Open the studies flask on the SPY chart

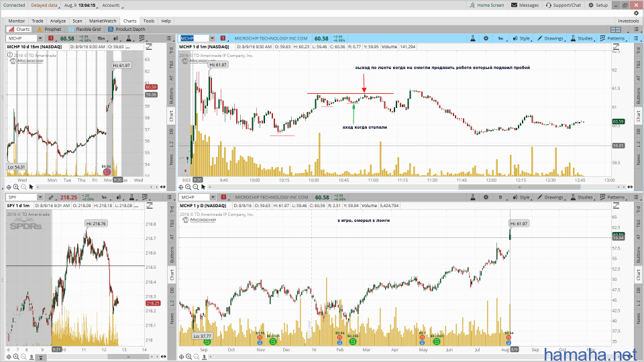click(132, 197)
